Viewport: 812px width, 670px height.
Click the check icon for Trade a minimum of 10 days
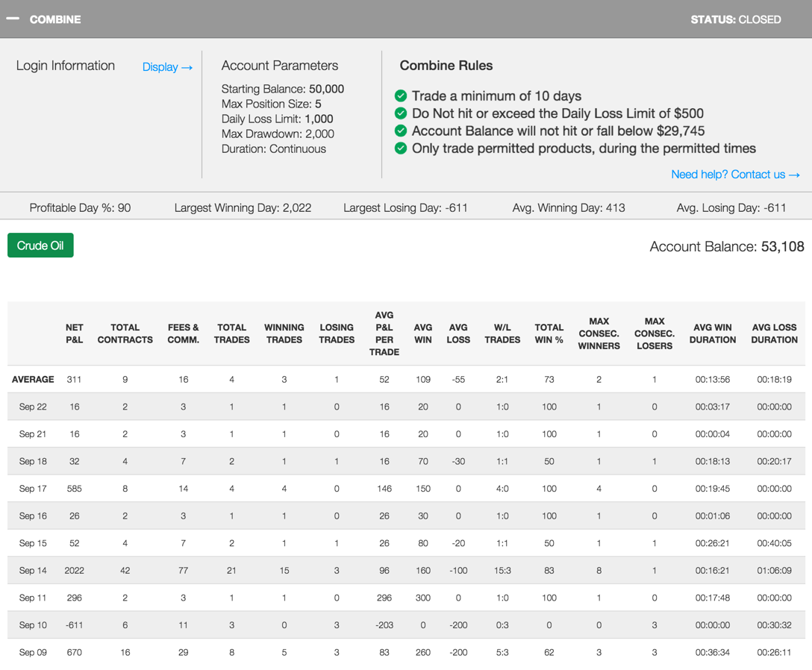[x=401, y=96]
